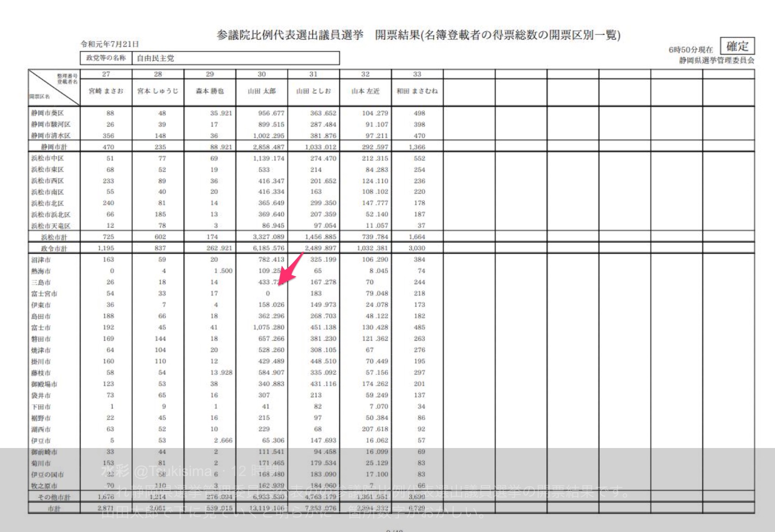
Task: Click the @Tsukisima username in caption
Action: coord(173,471)
